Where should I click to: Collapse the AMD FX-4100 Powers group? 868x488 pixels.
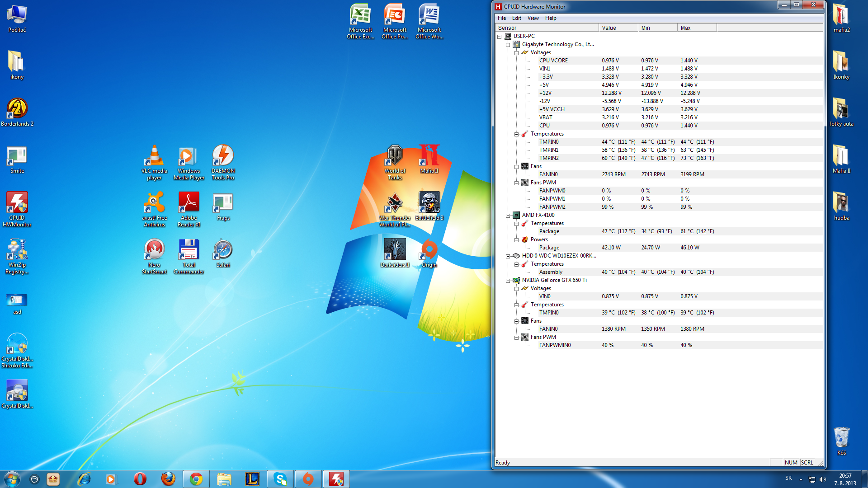(x=517, y=240)
